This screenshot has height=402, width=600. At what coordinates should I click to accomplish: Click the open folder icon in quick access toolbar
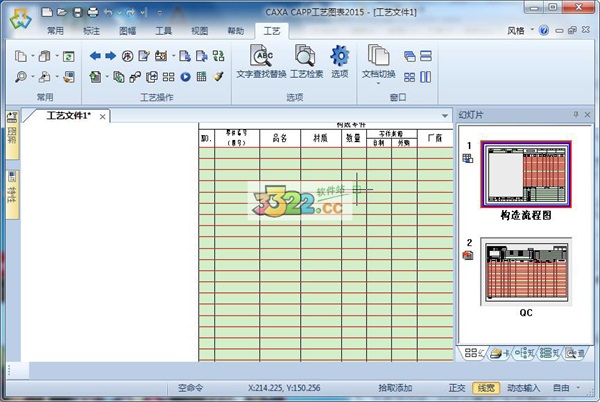[62, 12]
